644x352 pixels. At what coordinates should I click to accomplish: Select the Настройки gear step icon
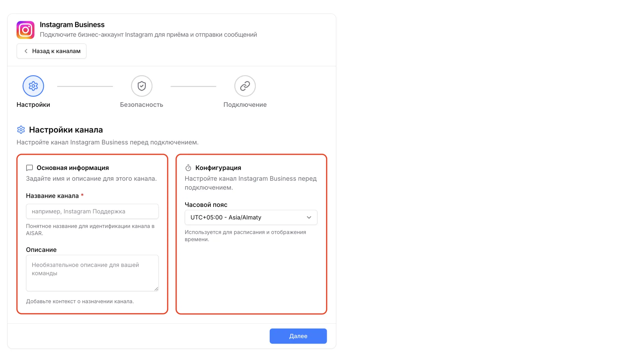click(x=33, y=86)
